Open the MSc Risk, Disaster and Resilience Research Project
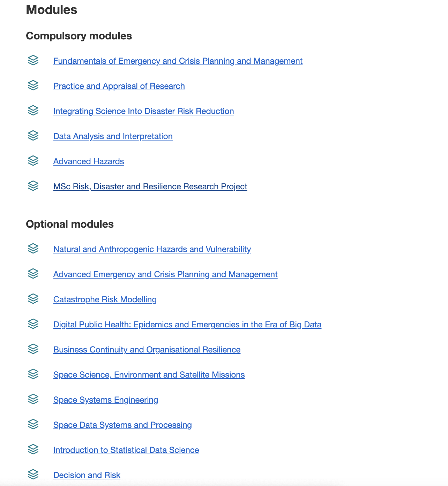This screenshot has height=486, width=448. click(x=150, y=187)
